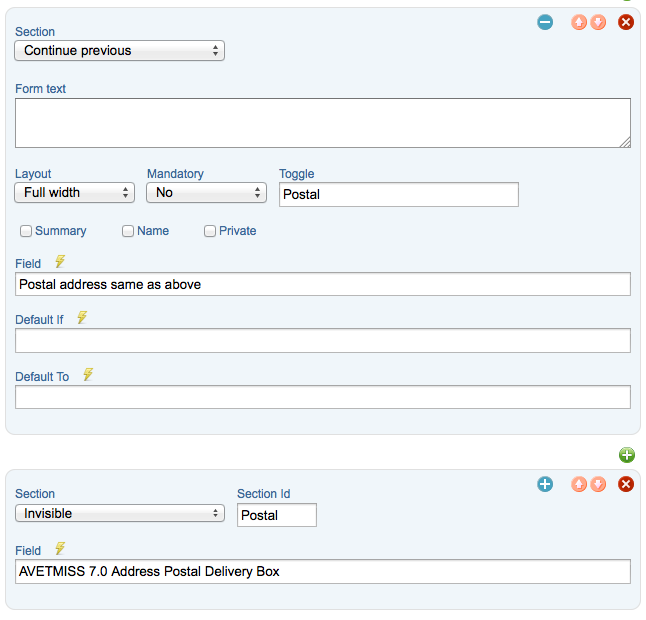Open the 'Invisible' Section dropdown
Image resolution: width=646 pixels, height=620 pixels.
[x=120, y=513]
